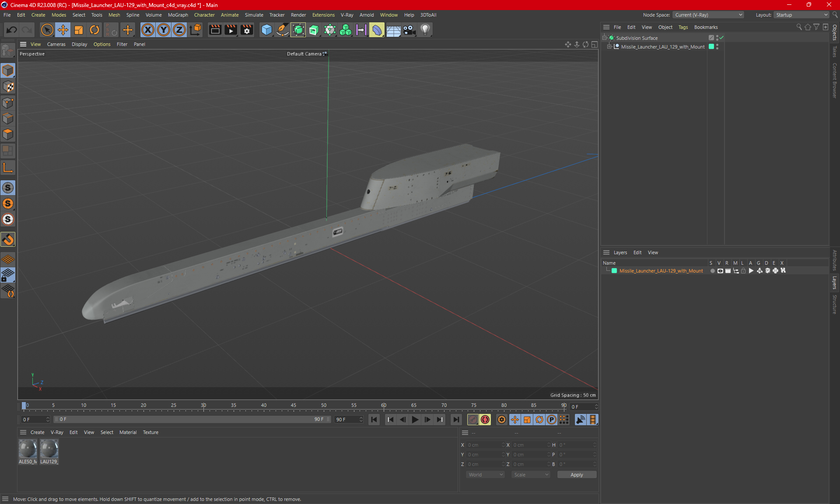
Task: Switch to Points mode
Action: 8,103
